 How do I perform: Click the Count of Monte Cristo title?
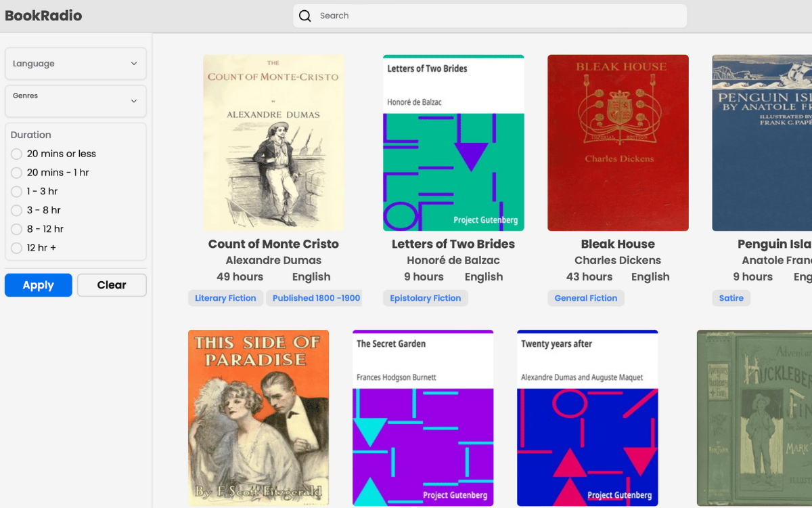coord(273,244)
